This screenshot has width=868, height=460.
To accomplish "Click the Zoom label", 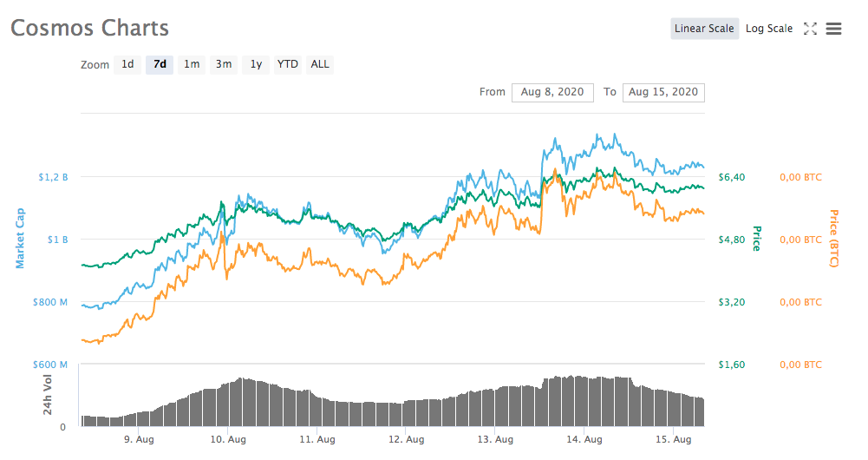I will tap(95, 65).
